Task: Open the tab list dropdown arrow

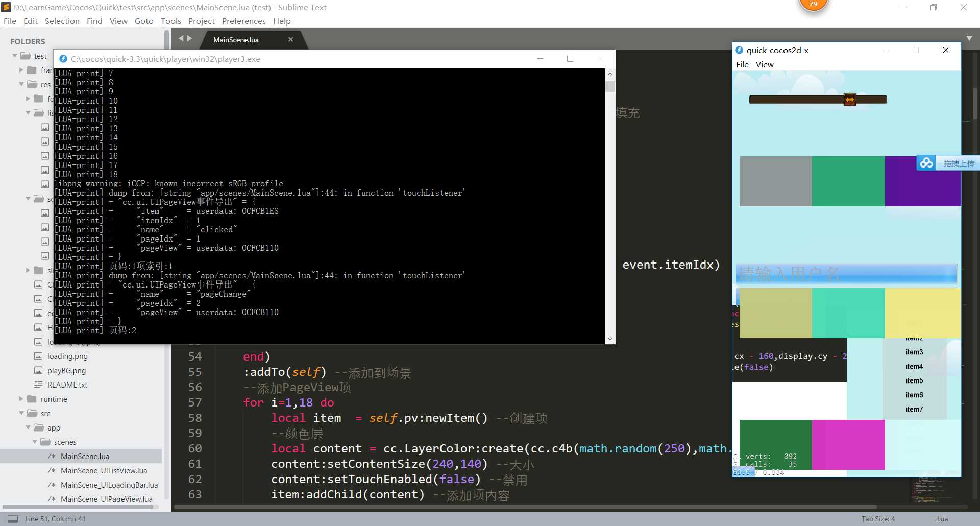Action: [x=969, y=38]
